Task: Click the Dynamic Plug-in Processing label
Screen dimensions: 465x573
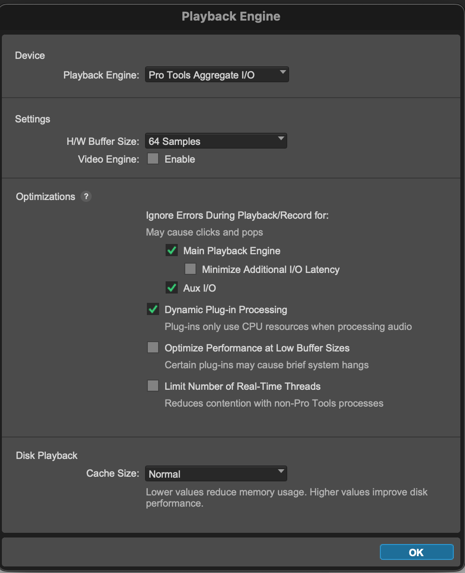Action: tap(226, 310)
